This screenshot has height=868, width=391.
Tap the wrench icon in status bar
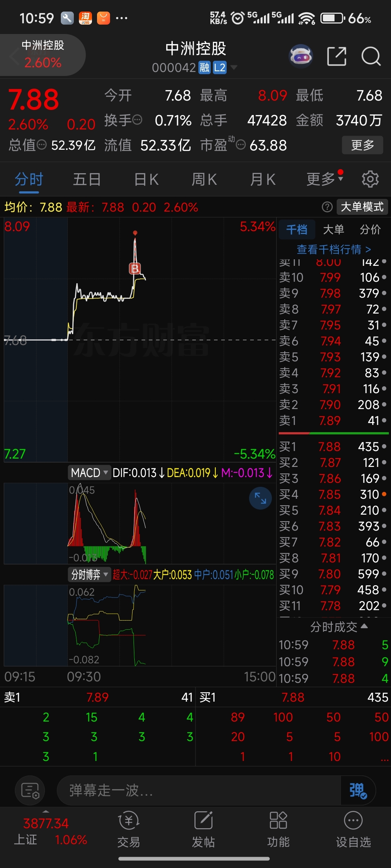pos(67,18)
